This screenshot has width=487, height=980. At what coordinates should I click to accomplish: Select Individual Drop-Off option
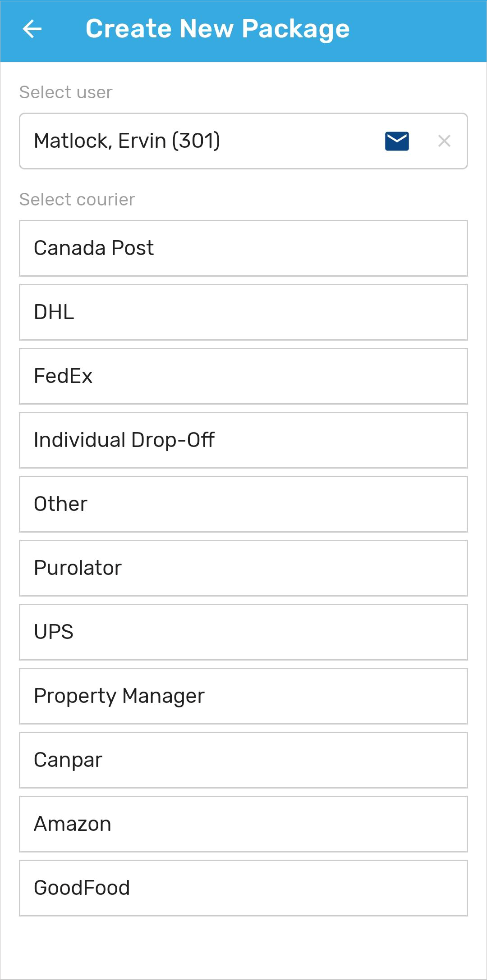click(243, 440)
